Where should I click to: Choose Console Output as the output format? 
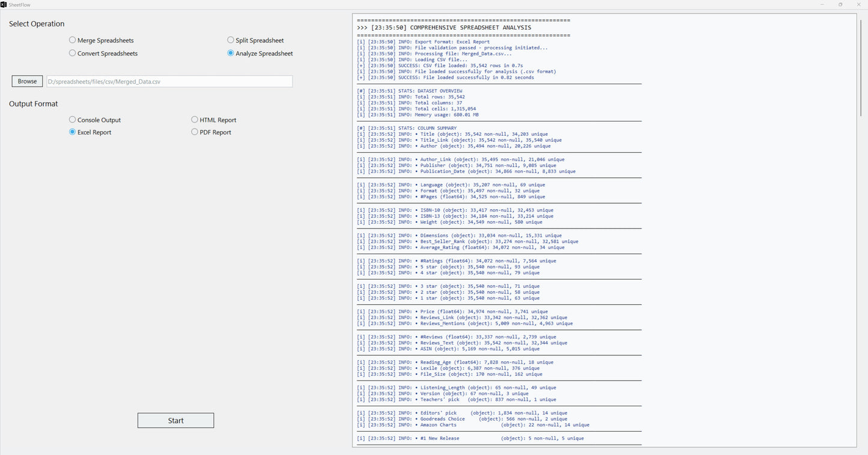click(72, 120)
